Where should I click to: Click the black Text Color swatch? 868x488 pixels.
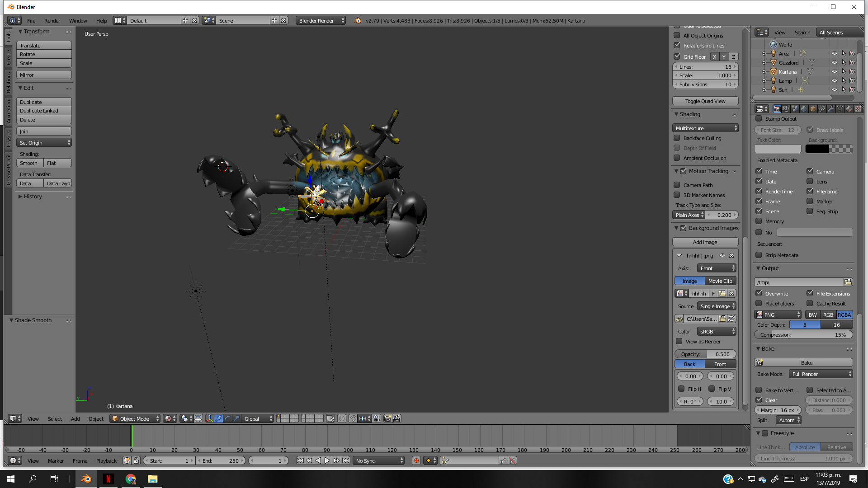778,148
